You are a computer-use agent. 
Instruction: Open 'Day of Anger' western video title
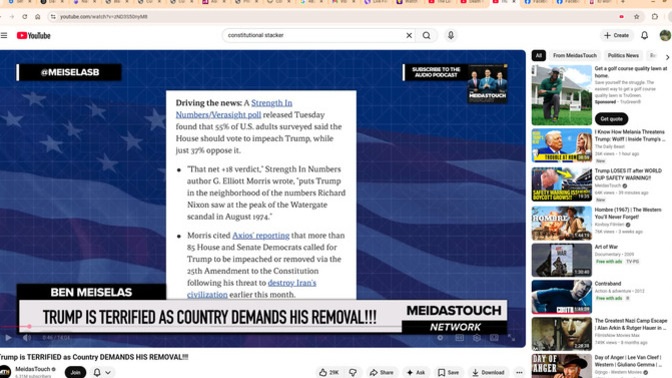[x=629, y=361]
